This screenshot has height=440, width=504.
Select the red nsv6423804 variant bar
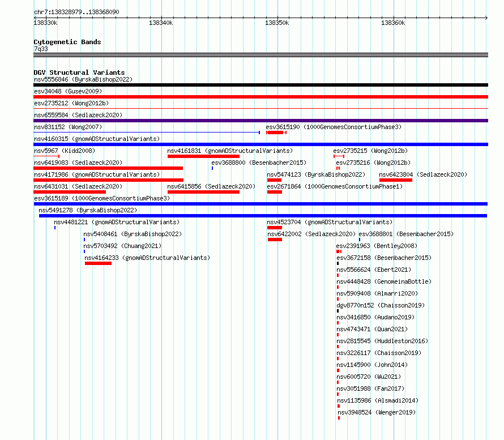click(396, 180)
